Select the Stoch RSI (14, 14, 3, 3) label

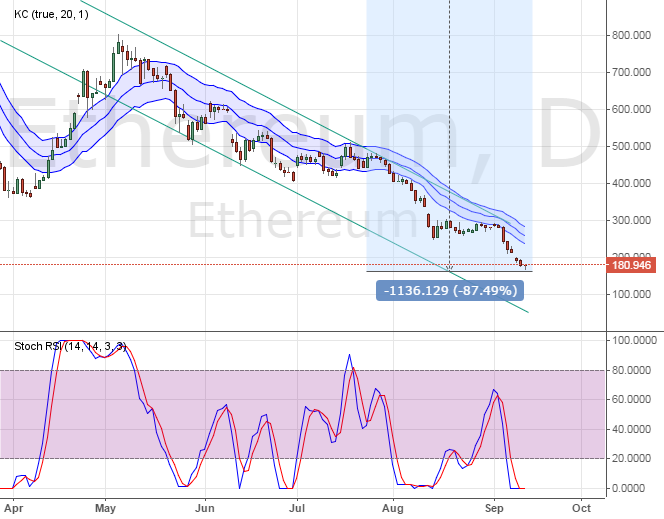coord(70,346)
